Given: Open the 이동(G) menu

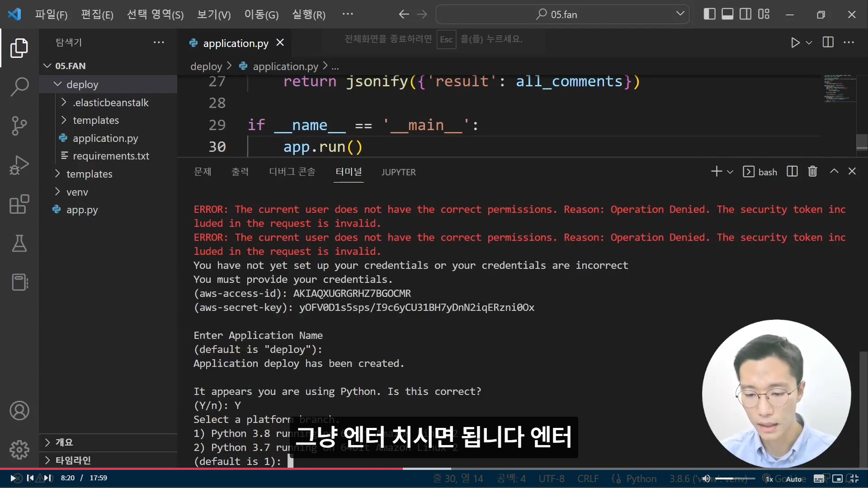Looking at the screenshot, I should point(262,14).
